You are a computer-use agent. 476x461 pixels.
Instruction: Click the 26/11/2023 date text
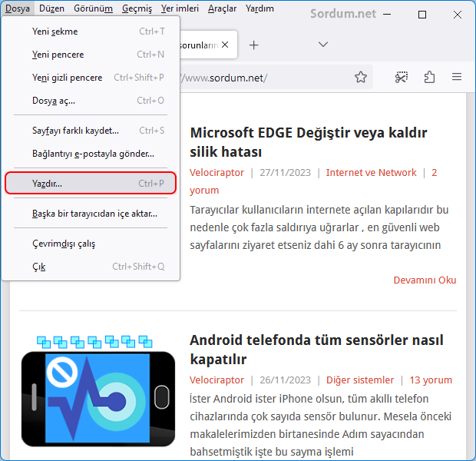pos(285,380)
